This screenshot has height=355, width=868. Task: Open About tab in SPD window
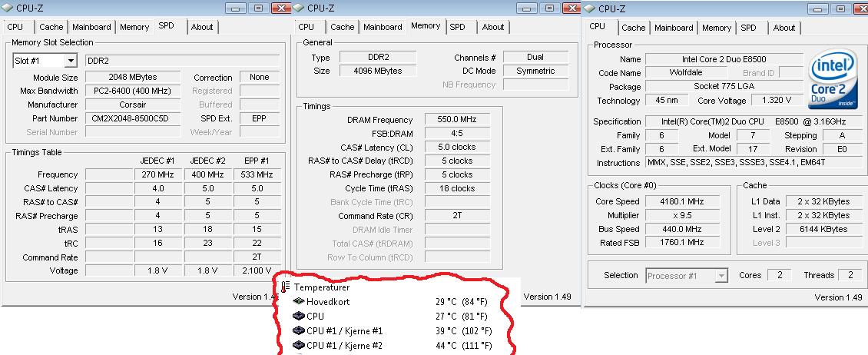coord(202,27)
